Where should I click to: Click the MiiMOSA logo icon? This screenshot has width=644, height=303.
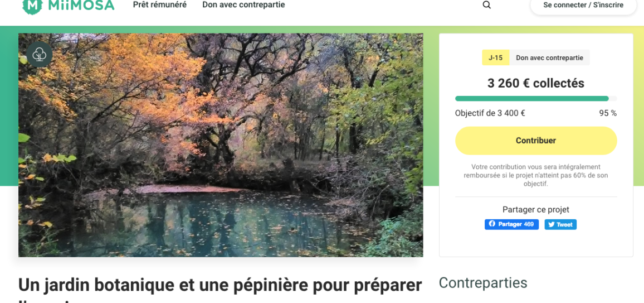pos(32,6)
